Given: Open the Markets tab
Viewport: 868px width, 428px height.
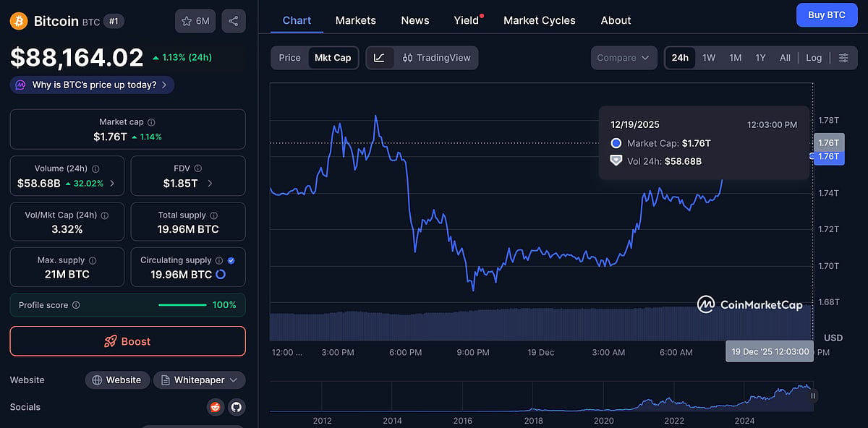Looking at the screenshot, I should (x=356, y=20).
